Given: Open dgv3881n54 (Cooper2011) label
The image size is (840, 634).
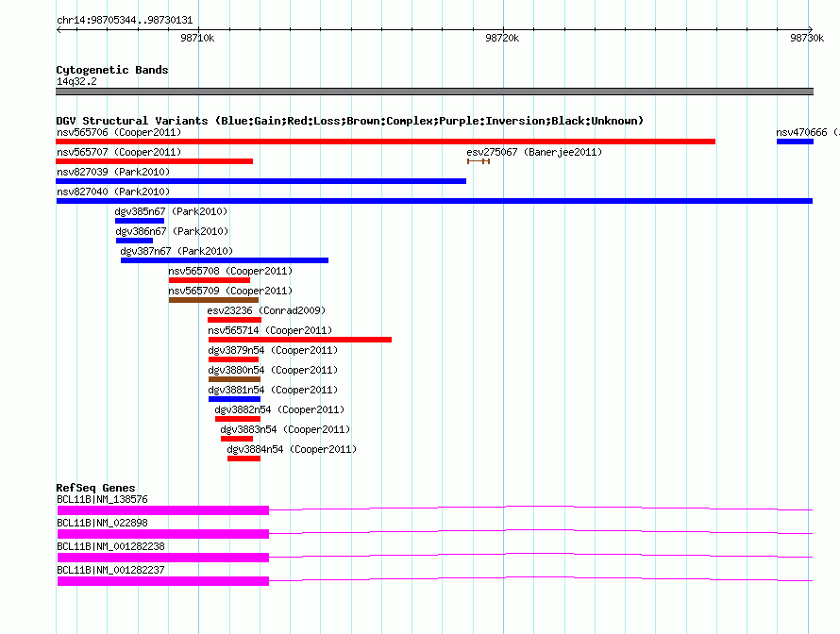Looking at the screenshot, I should click(273, 390).
